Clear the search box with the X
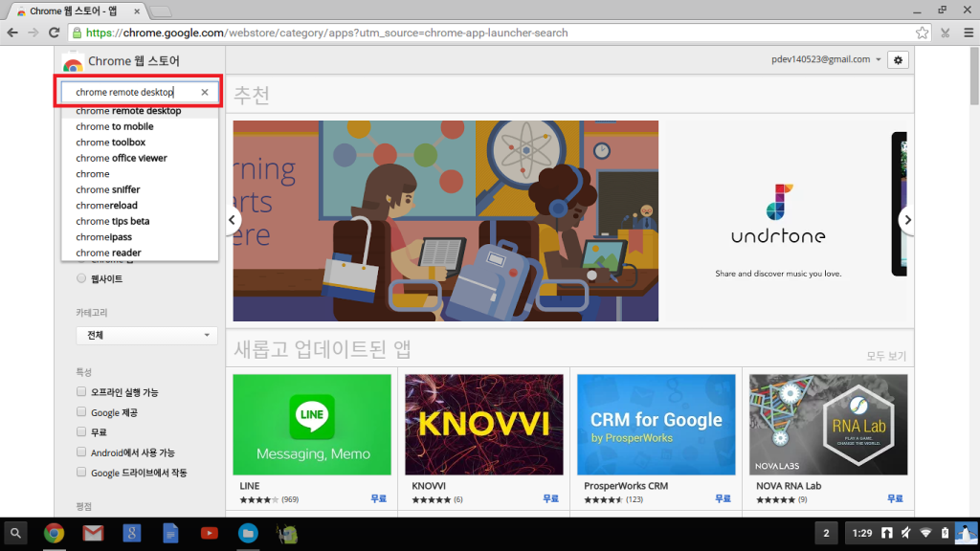The height and width of the screenshot is (551, 980). 205,92
